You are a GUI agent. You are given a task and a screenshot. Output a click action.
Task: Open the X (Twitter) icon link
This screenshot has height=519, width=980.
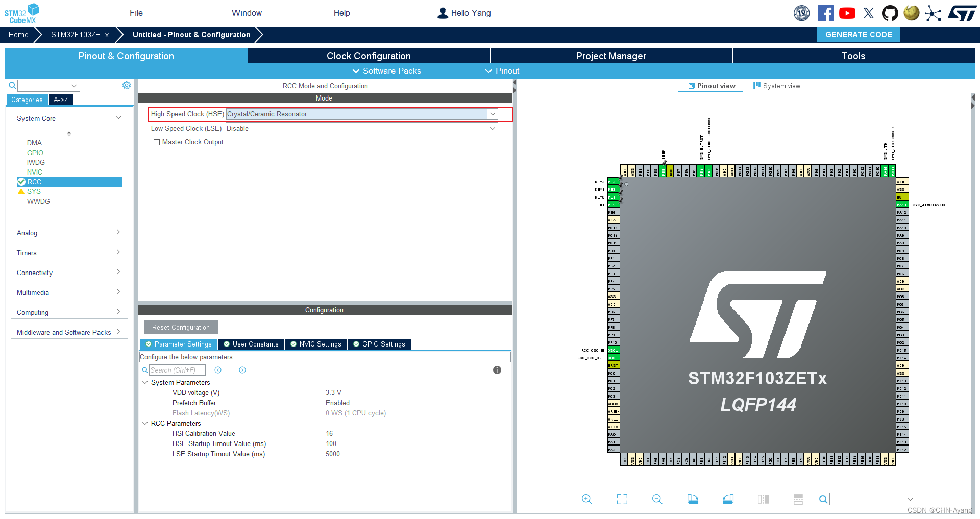[x=869, y=13]
